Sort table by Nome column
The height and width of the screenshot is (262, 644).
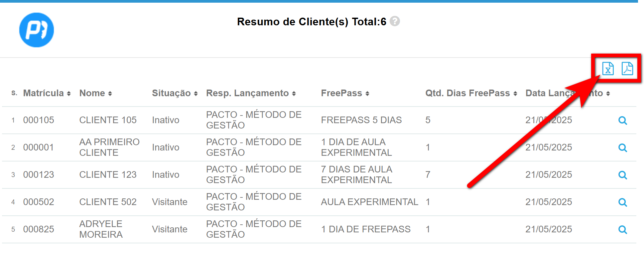point(95,93)
